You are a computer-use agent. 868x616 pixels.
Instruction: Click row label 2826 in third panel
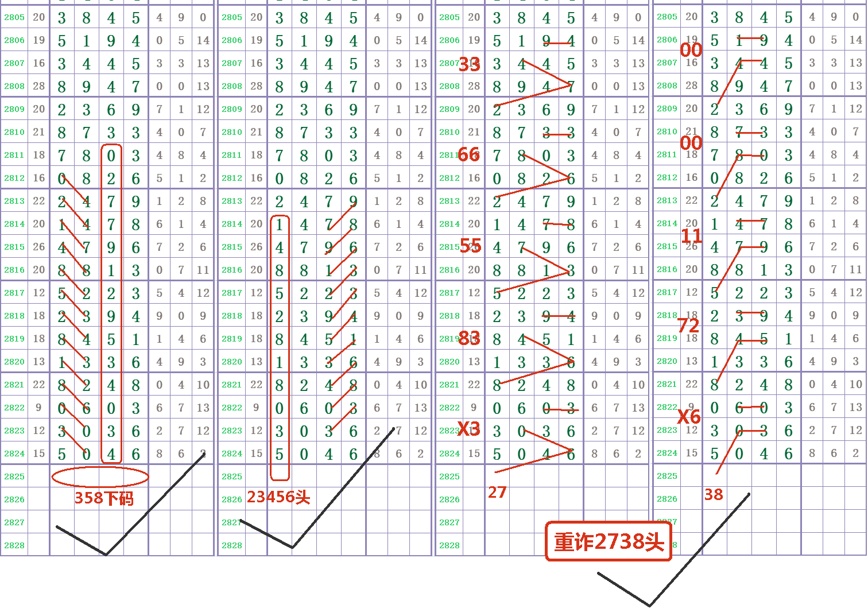(449, 499)
